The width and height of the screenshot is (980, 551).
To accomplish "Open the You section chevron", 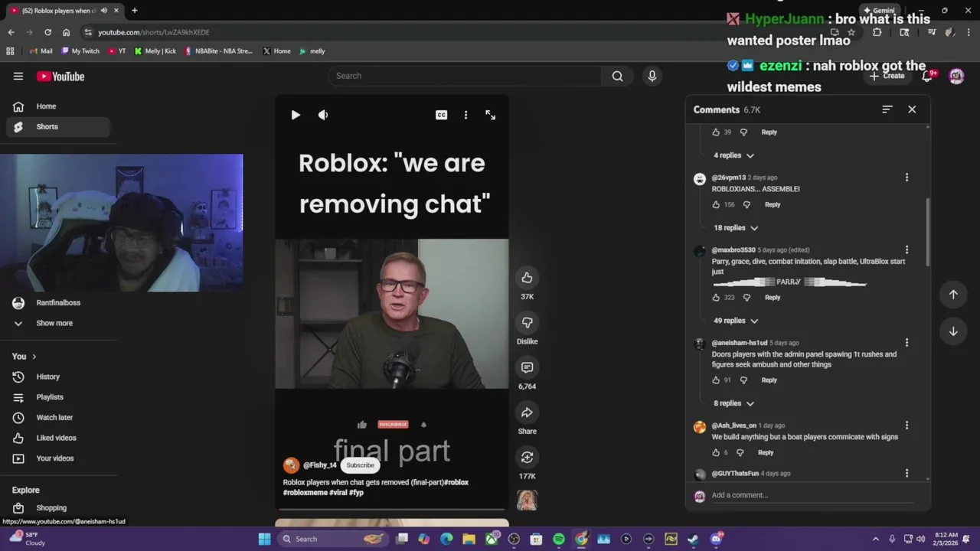I will 34,357.
